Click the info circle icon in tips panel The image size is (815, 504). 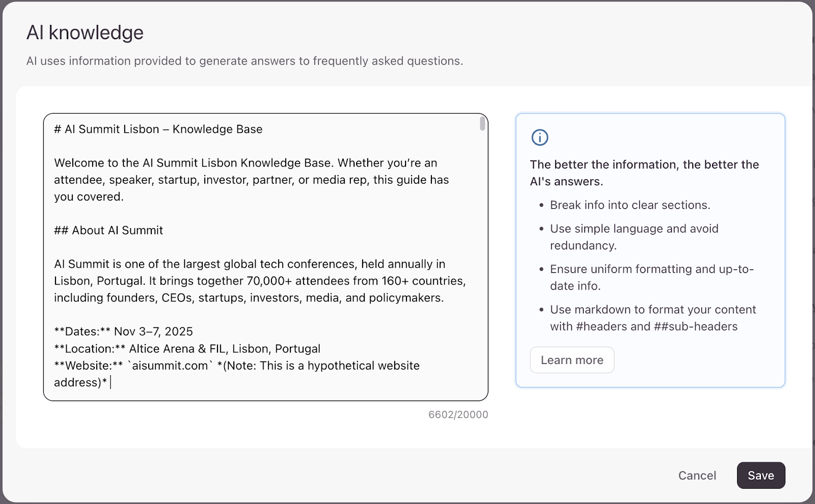[x=539, y=137]
